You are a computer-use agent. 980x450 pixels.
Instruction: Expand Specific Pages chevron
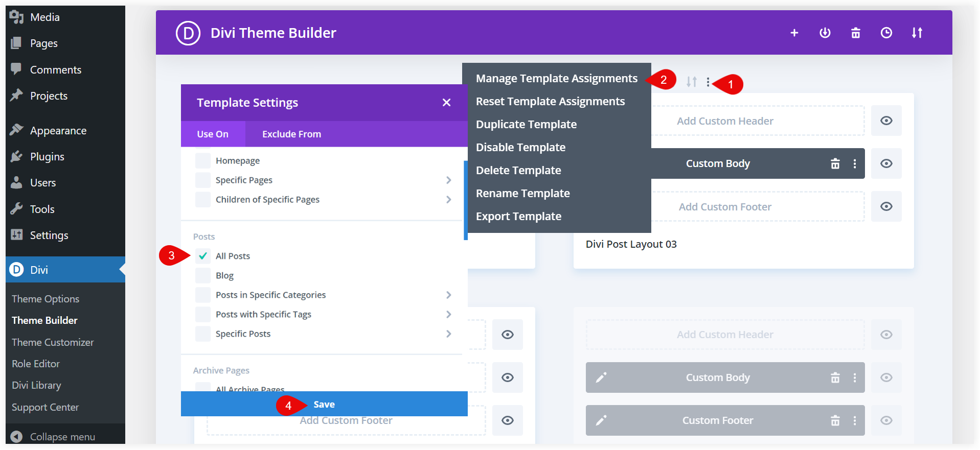[x=448, y=180]
